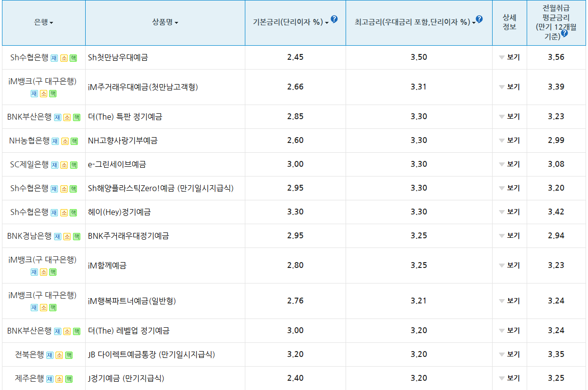Show 보기 details for 헤이(Hey)정기예금
The height and width of the screenshot is (390, 588).
[x=510, y=212]
